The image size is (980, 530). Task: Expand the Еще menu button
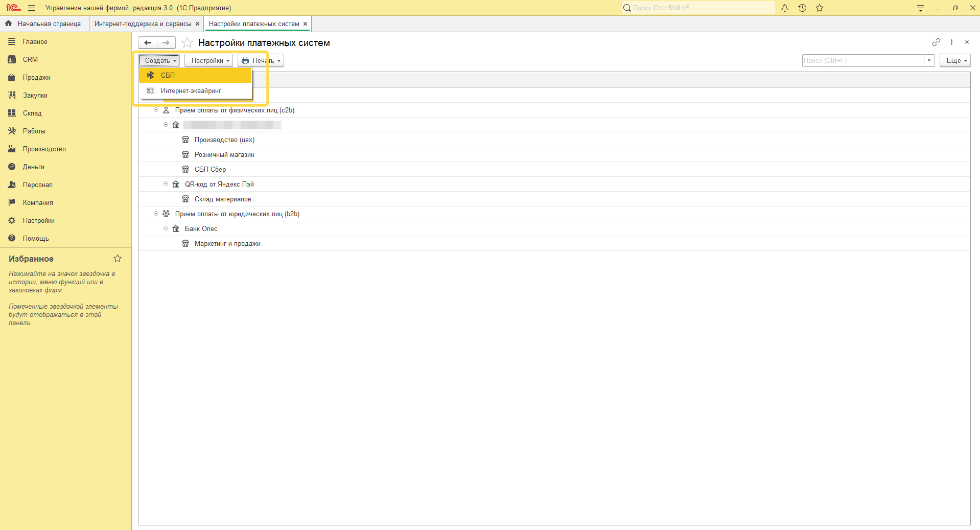[955, 61]
